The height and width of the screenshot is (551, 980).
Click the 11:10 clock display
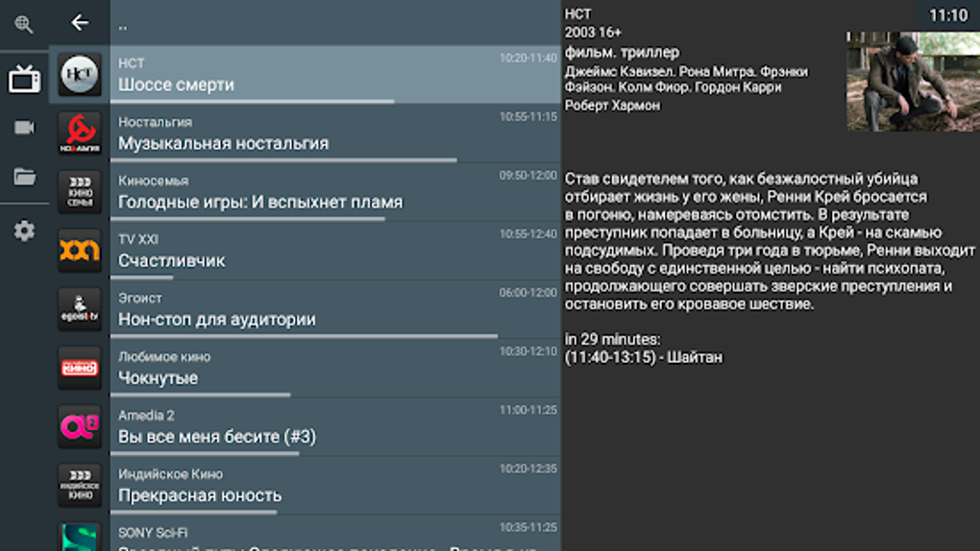click(947, 15)
